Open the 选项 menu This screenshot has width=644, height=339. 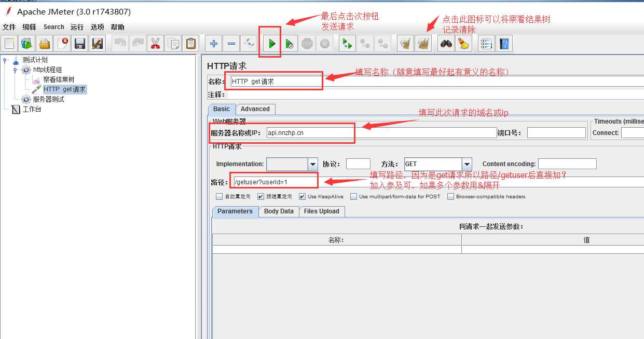click(97, 27)
